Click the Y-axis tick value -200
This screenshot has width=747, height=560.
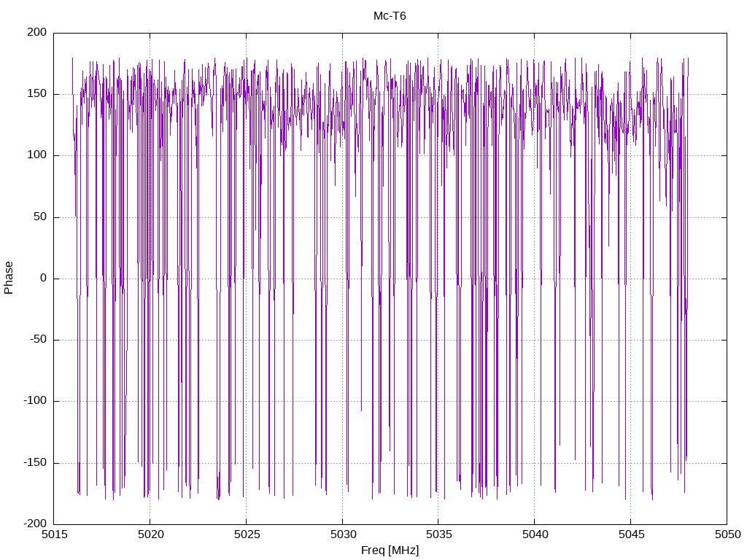pyautogui.click(x=35, y=524)
